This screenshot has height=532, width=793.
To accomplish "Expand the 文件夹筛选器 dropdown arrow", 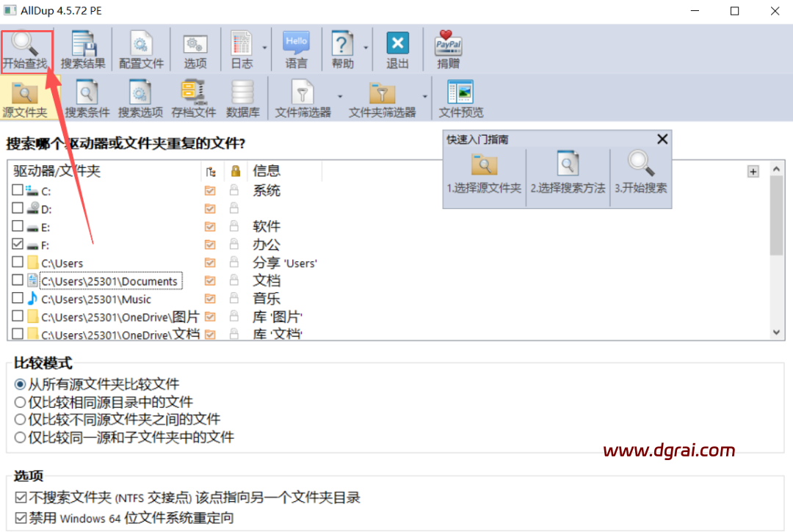I will tap(424, 96).
